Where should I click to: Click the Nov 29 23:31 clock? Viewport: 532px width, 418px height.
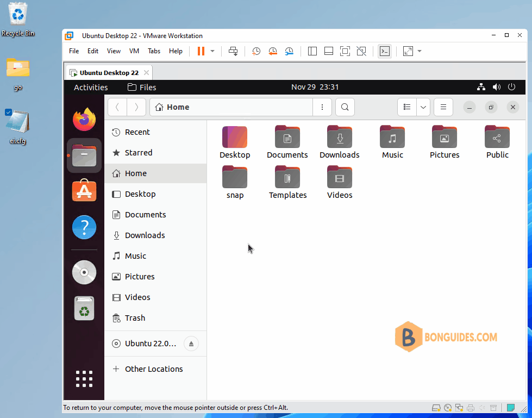pos(315,87)
